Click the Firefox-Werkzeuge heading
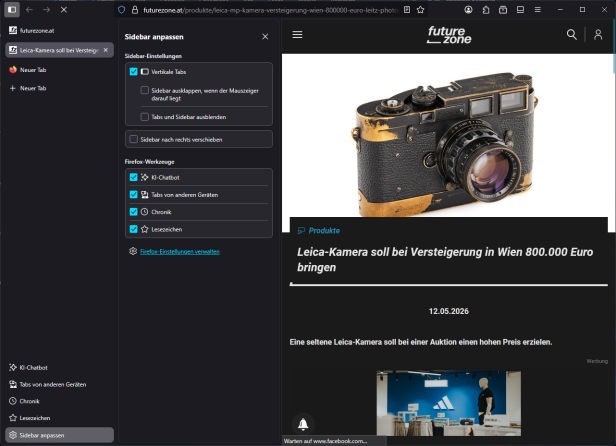This screenshot has height=446, width=616. tap(149, 162)
